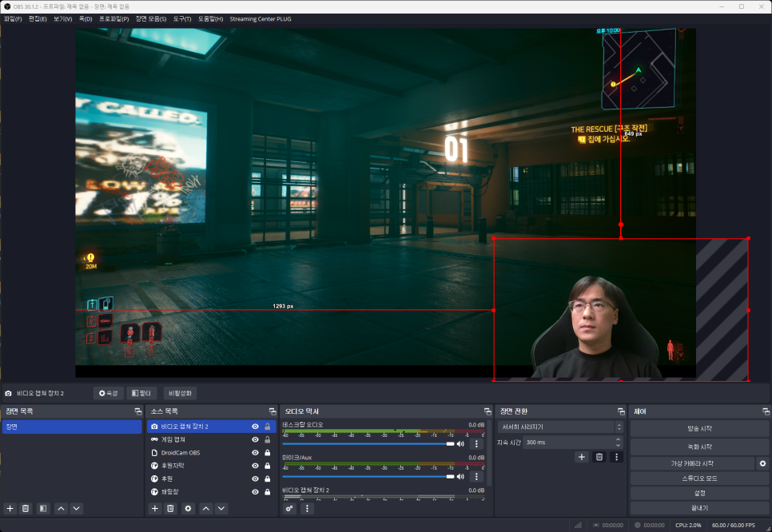Click the 방송 시작 button
This screenshot has height=532, width=772.
point(699,429)
